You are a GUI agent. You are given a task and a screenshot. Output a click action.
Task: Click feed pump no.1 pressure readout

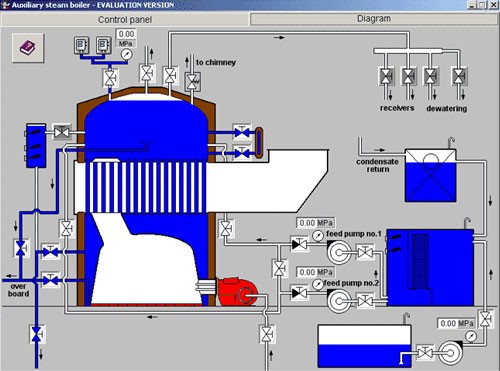pyautogui.click(x=315, y=223)
